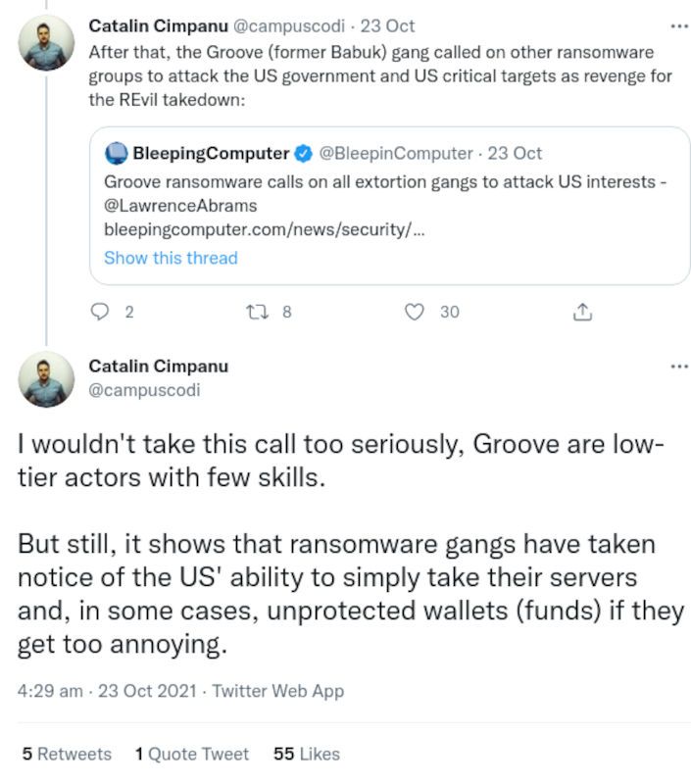View the 1 Quote Tweet list

pyautogui.click(x=192, y=754)
